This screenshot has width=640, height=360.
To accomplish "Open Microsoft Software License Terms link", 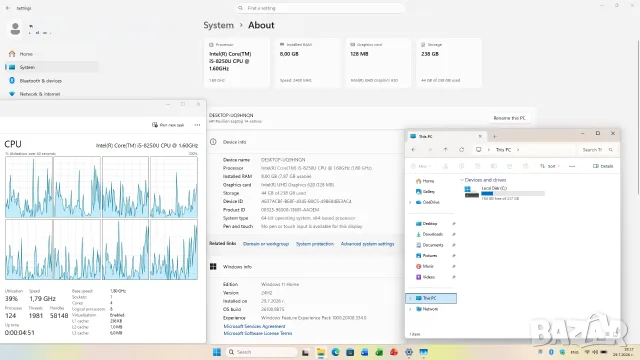I will [258, 333].
